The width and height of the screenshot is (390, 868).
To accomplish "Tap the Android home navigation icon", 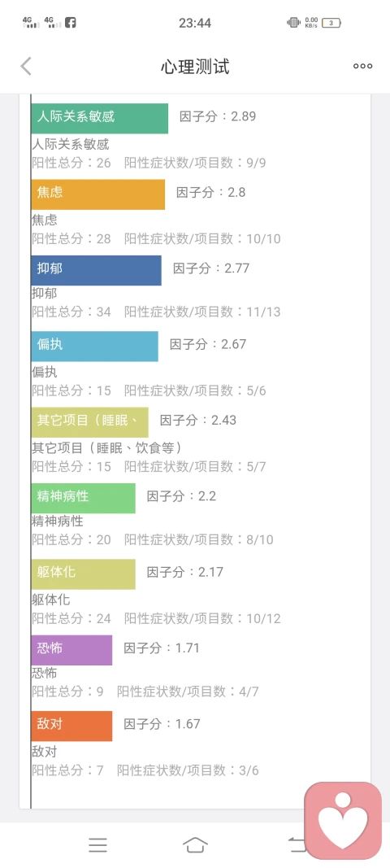I will (195, 844).
